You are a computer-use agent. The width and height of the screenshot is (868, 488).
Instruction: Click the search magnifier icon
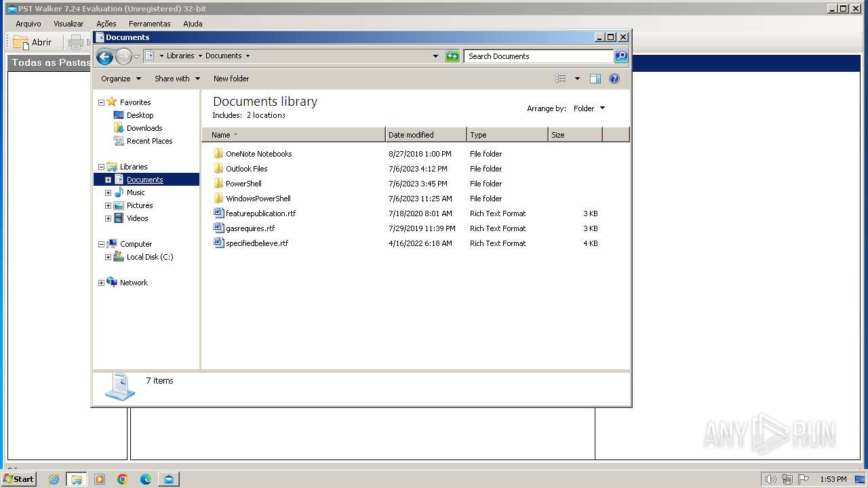point(621,56)
